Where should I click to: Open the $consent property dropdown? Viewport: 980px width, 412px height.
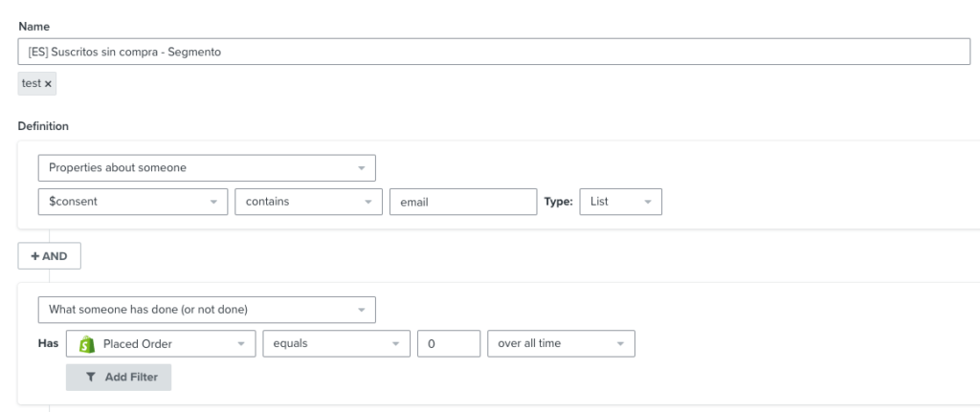click(133, 202)
